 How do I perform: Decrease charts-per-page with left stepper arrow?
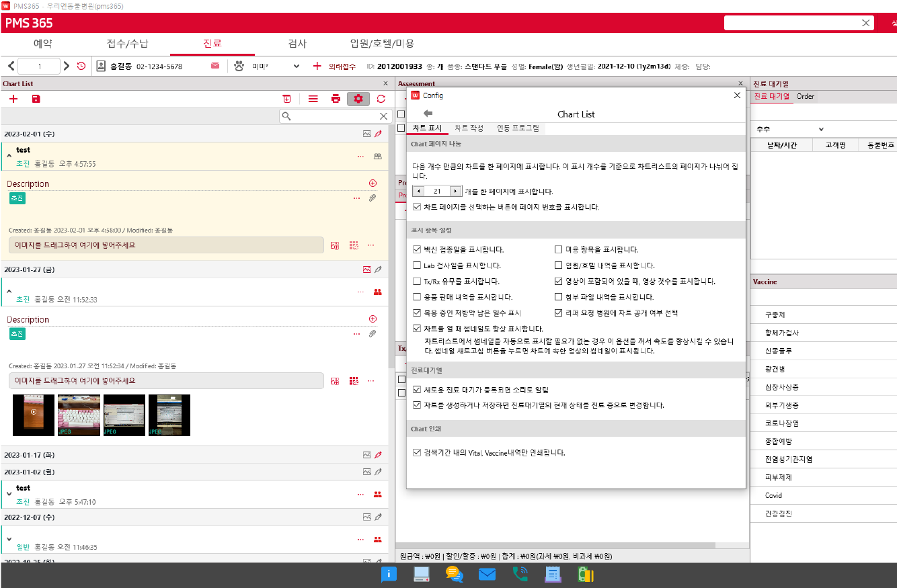point(418,192)
